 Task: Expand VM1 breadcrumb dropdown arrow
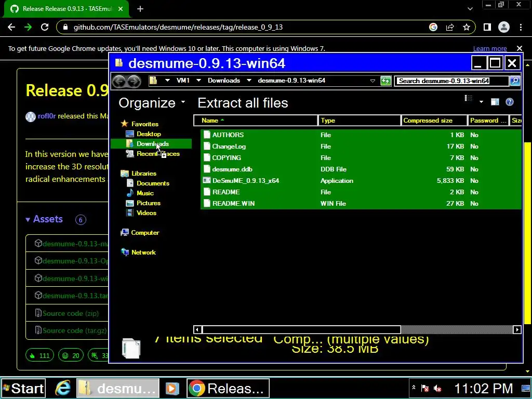coord(199,81)
